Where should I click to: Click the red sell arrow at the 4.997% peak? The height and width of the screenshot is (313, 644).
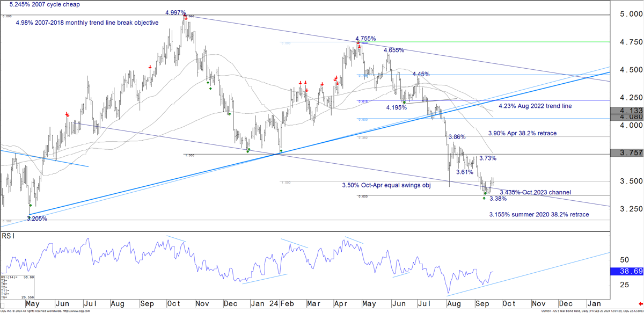[x=185, y=18]
